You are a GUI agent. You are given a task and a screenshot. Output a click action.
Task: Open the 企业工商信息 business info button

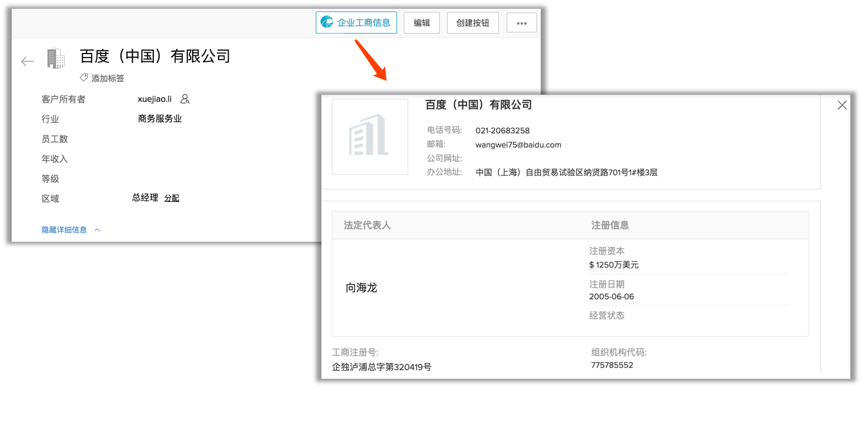coord(356,23)
